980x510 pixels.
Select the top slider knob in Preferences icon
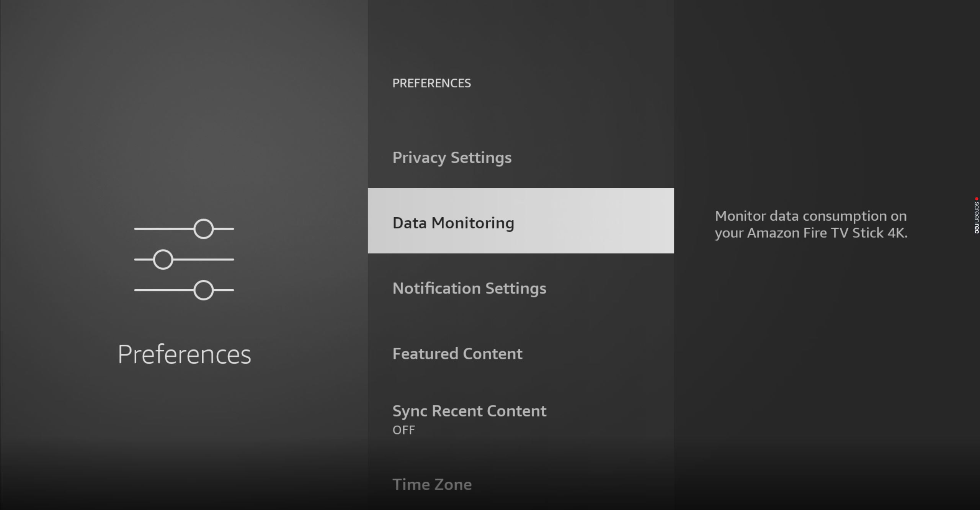[x=203, y=228]
